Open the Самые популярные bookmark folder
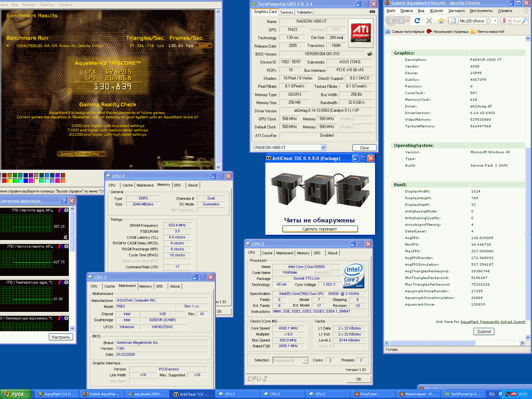532x399 pixels. (x=405, y=32)
